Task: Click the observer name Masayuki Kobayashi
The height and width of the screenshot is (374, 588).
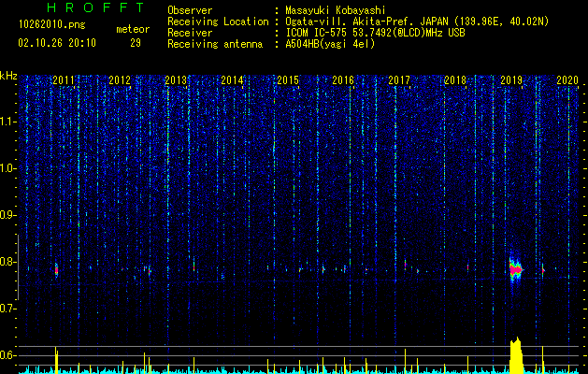Action: click(x=336, y=10)
